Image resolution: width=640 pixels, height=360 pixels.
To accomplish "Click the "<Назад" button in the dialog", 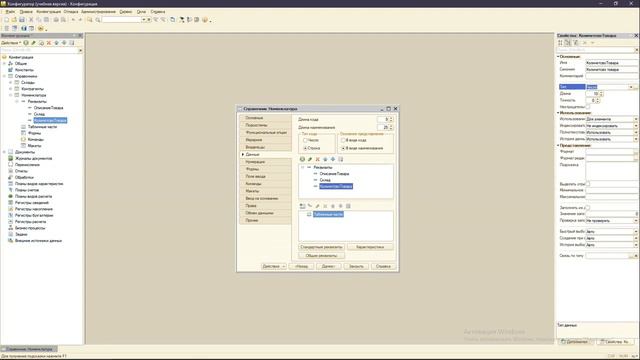I will pyautogui.click(x=301, y=266).
